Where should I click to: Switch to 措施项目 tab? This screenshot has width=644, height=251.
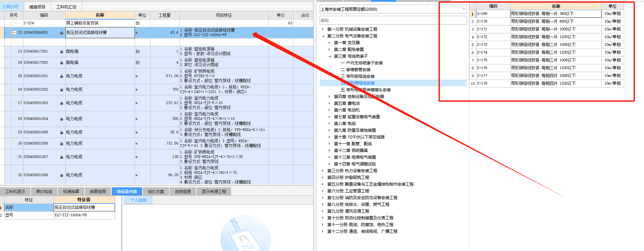pyautogui.click(x=37, y=7)
